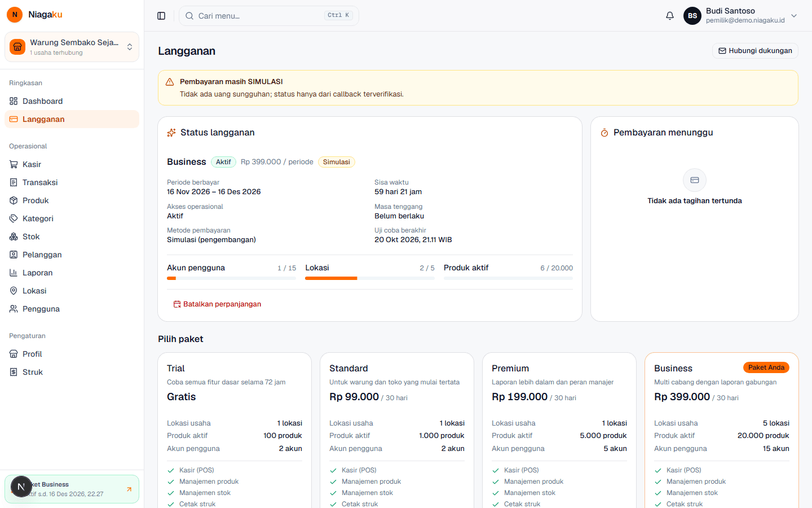This screenshot has height=508, width=812.
Task: Expand the Warung Sembako business switcher
Action: [x=72, y=47]
